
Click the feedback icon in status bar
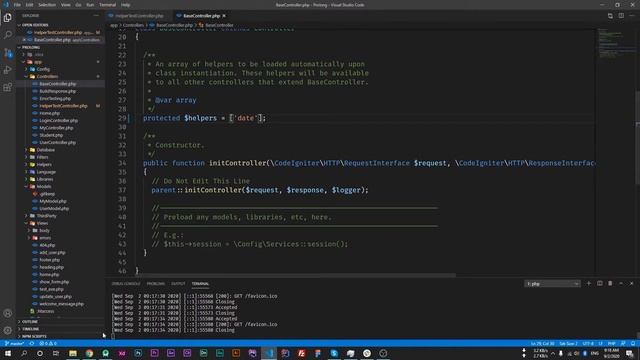(x=623, y=343)
